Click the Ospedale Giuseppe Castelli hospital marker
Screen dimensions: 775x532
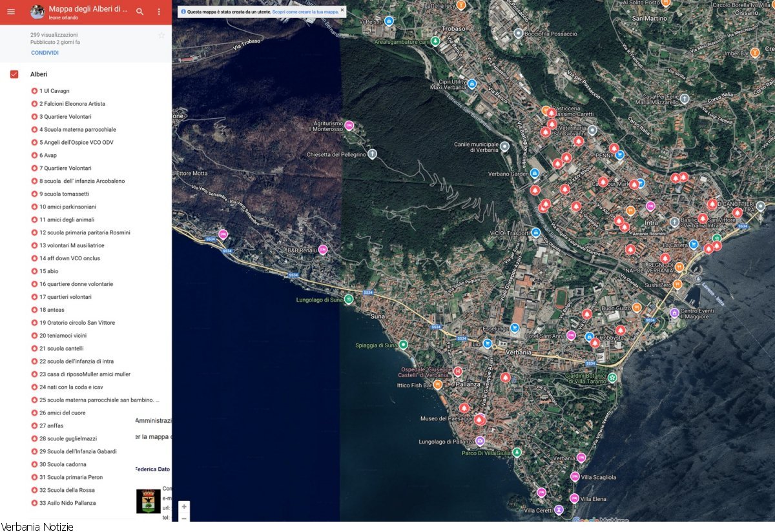[x=458, y=371]
